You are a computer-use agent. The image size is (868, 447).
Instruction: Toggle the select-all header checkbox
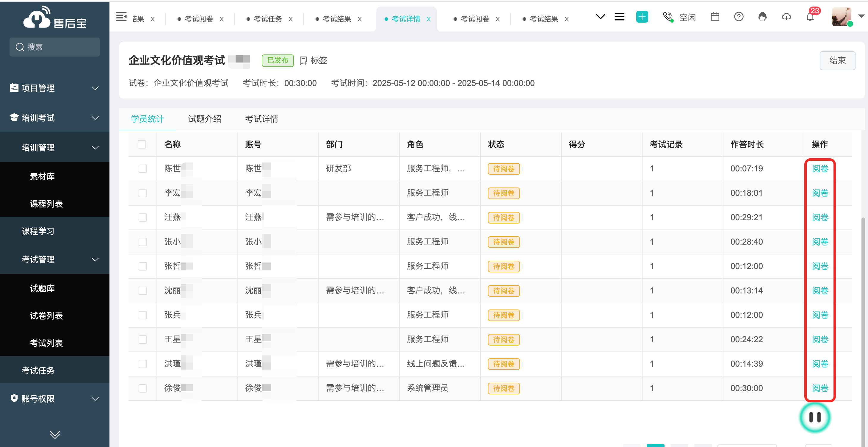[x=142, y=144]
